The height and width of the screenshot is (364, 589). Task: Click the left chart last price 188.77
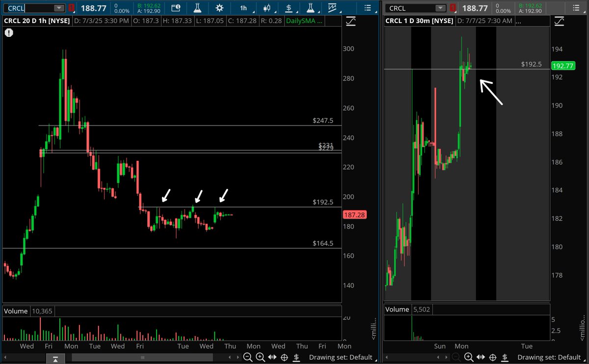[94, 8]
